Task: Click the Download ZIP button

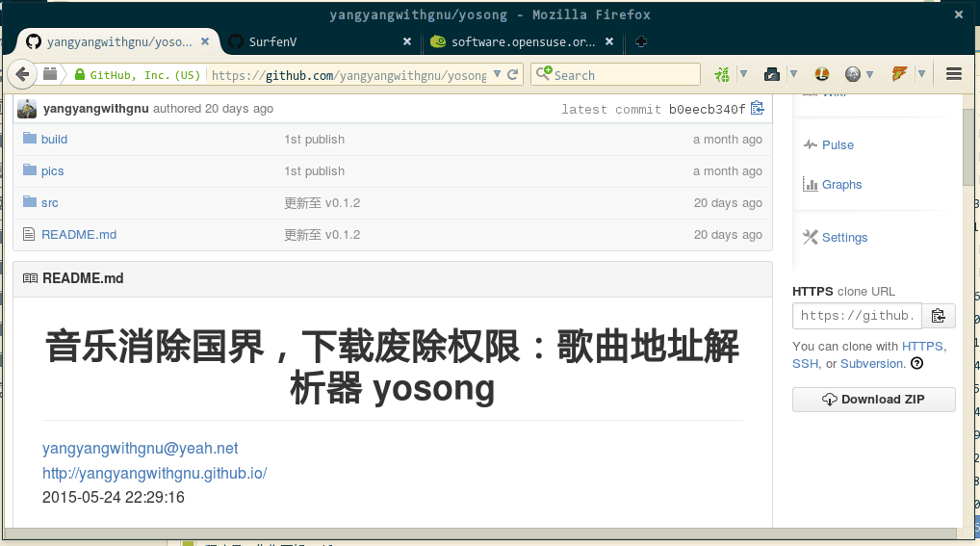Action: (x=874, y=400)
